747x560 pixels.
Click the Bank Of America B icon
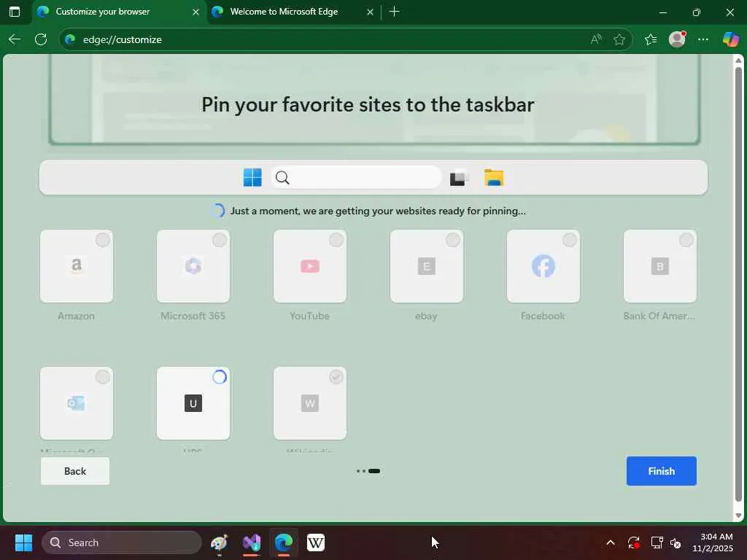click(659, 266)
